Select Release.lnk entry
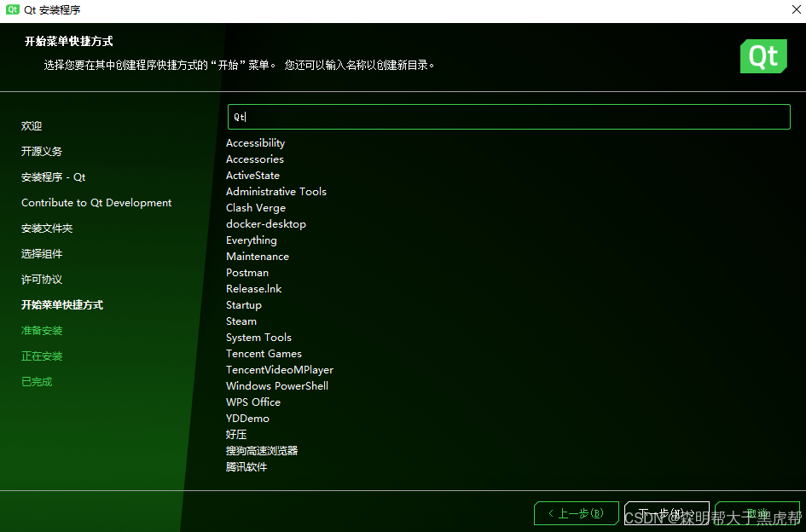The width and height of the screenshot is (806, 532). pyautogui.click(x=254, y=289)
